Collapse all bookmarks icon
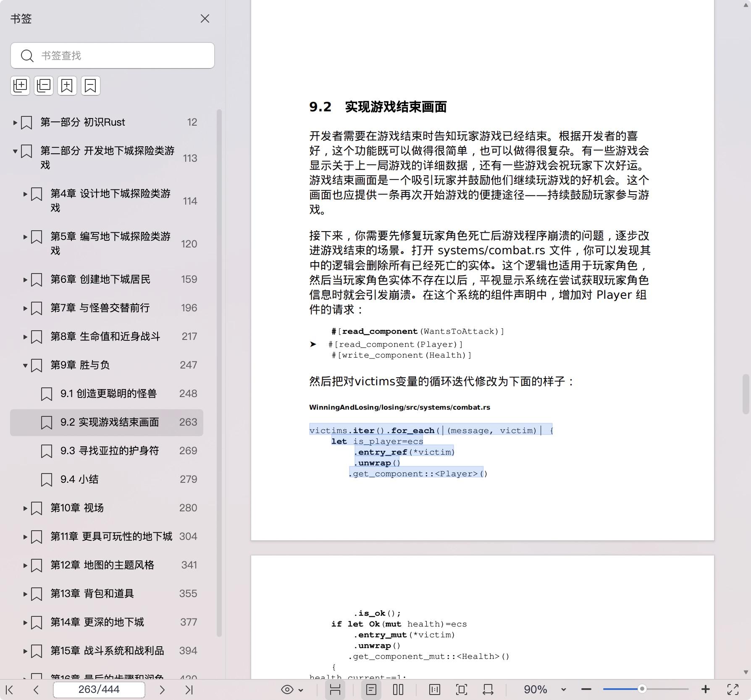This screenshot has width=751, height=700. click(44, 86)
